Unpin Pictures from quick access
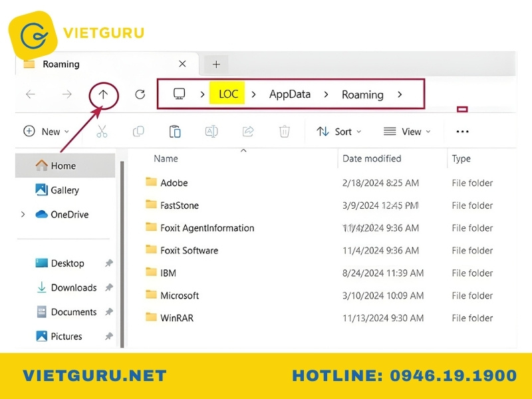Image resolution: width=532 pixels, height=399 pixels. click(108, 336)
